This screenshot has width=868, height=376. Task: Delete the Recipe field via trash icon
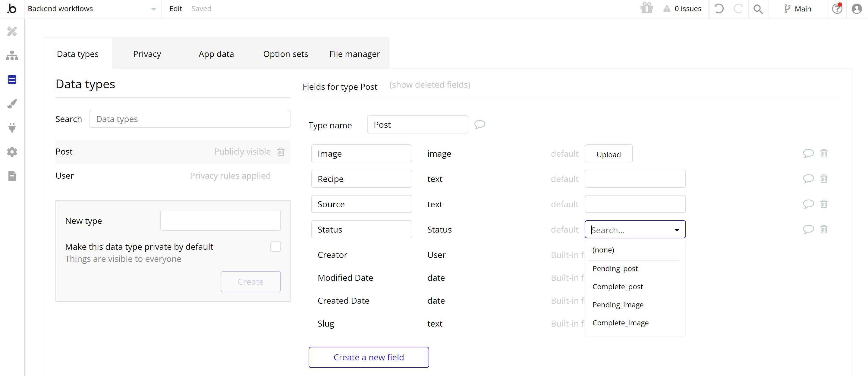click(823, 179)
